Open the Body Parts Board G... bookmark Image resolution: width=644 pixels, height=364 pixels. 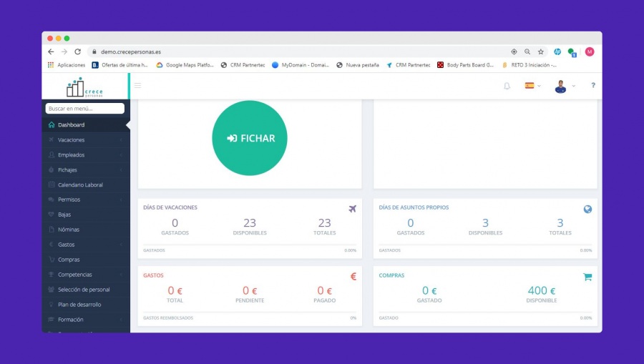pos(465,65)
